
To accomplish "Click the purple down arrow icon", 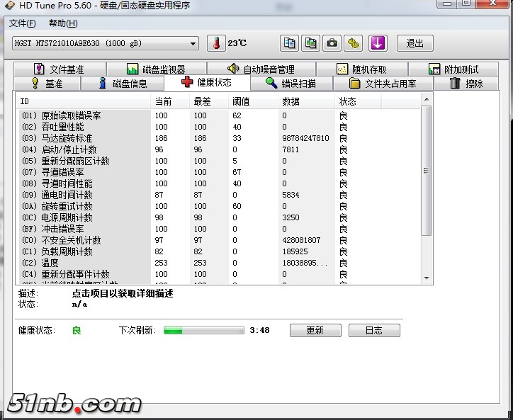I will pyautogui.click(x=378, y=43).
